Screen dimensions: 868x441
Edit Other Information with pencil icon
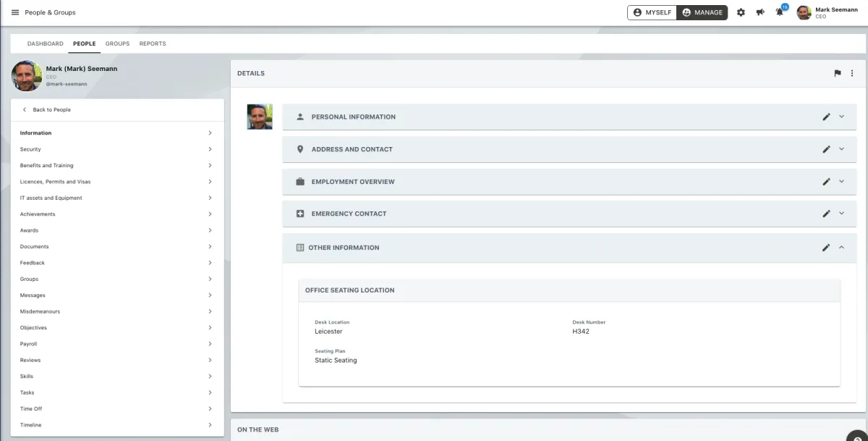tap(826, 248)
